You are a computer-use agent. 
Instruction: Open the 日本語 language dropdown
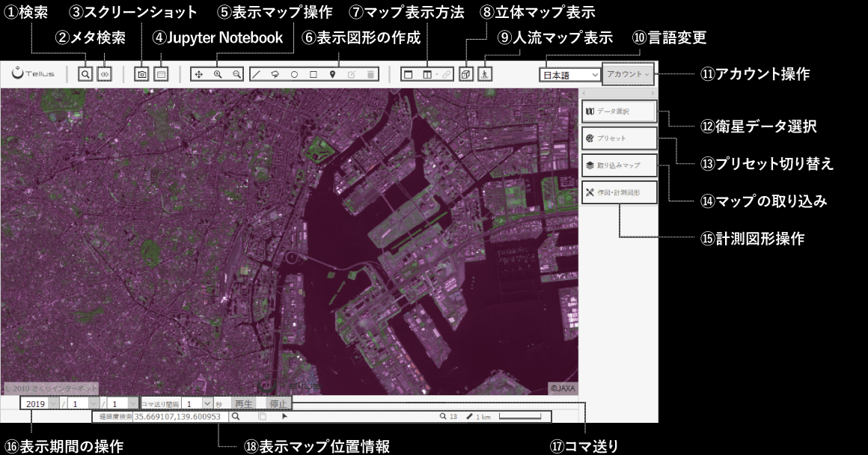point(570,75)
